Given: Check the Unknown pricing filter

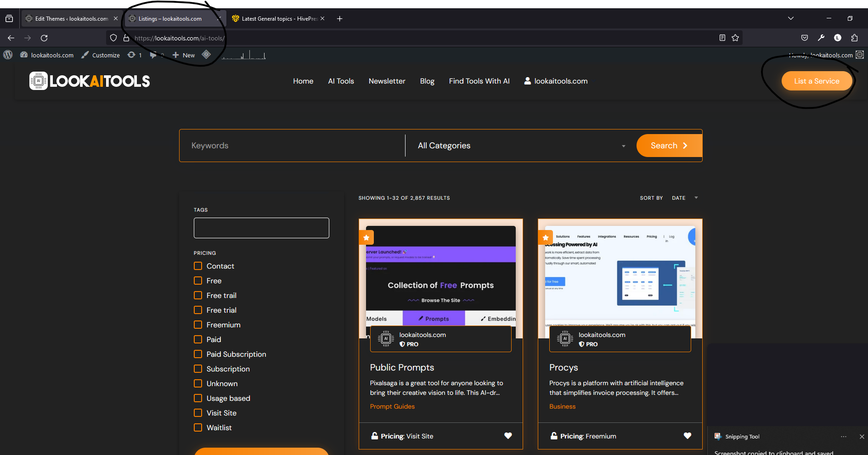Looking at the screenshot, I should (x=198, y=383).
